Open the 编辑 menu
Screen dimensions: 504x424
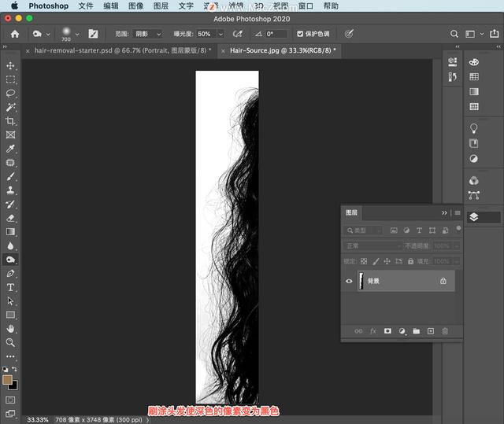click(111, 6)
